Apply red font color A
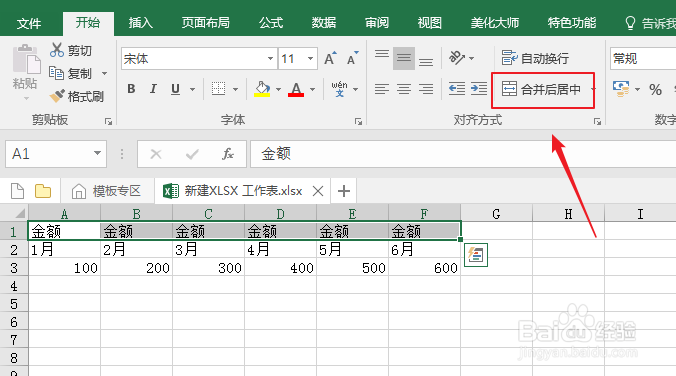This screenshot has width=676, height=376. 296,89
